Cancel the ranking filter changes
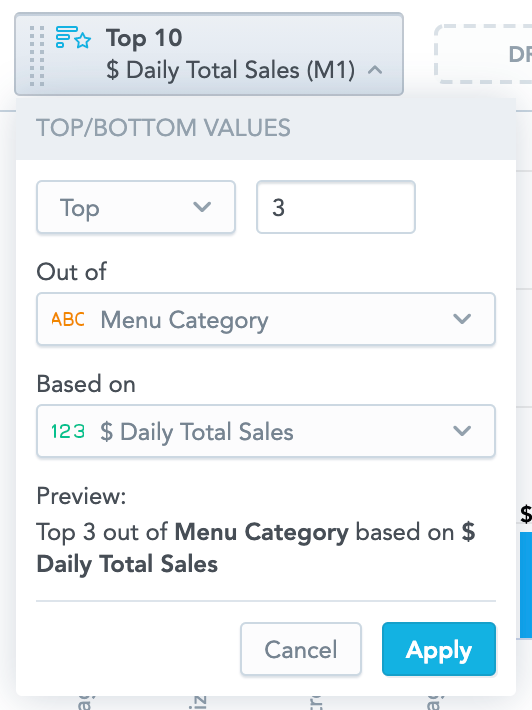The width and height of the screenshot is (532, 710). pos(301,649)
